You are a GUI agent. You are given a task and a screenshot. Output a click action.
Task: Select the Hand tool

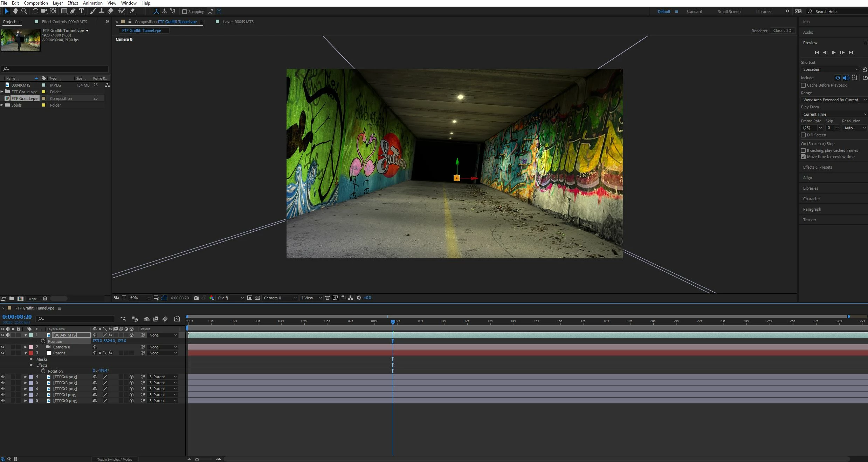(15, 11)
